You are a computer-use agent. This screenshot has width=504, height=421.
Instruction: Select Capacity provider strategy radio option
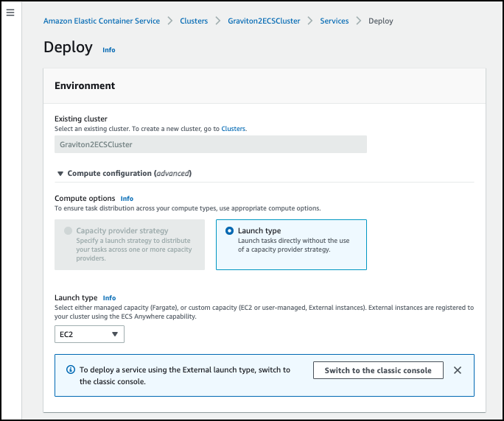(x=68, y=230)
